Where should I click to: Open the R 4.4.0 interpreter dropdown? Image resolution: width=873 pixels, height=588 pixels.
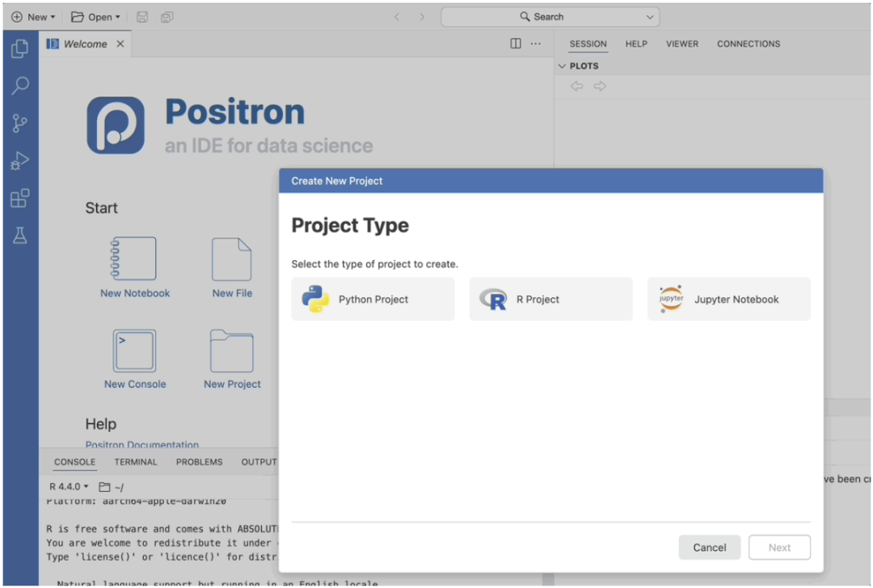pyautogui.click(x=69, y=487)
